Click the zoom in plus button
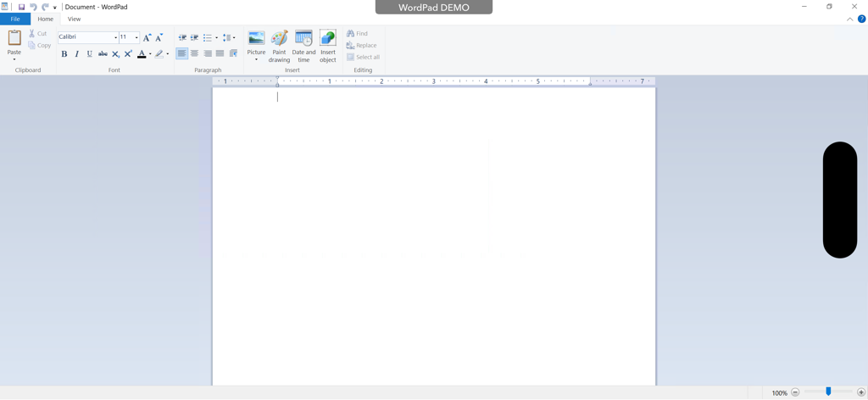 point(861,392)
